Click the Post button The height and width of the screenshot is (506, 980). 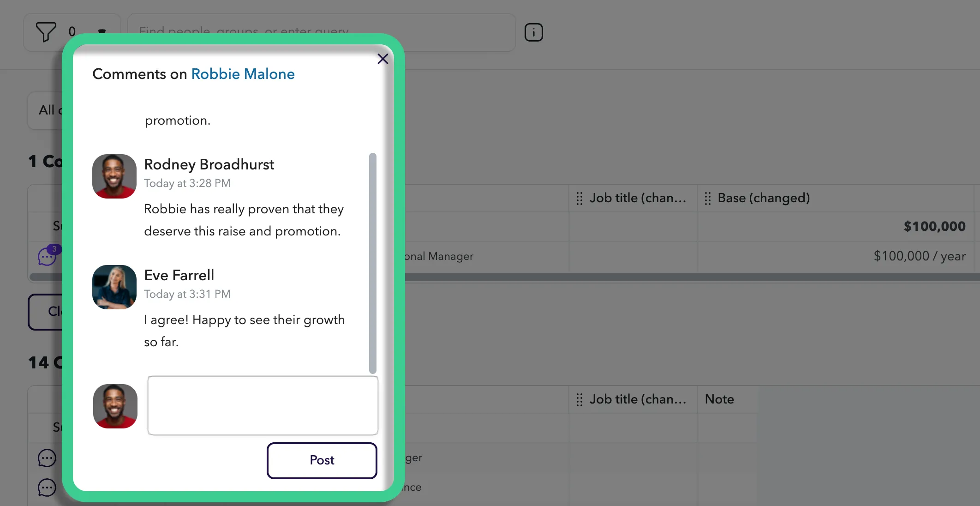click(x=322, y=460)
